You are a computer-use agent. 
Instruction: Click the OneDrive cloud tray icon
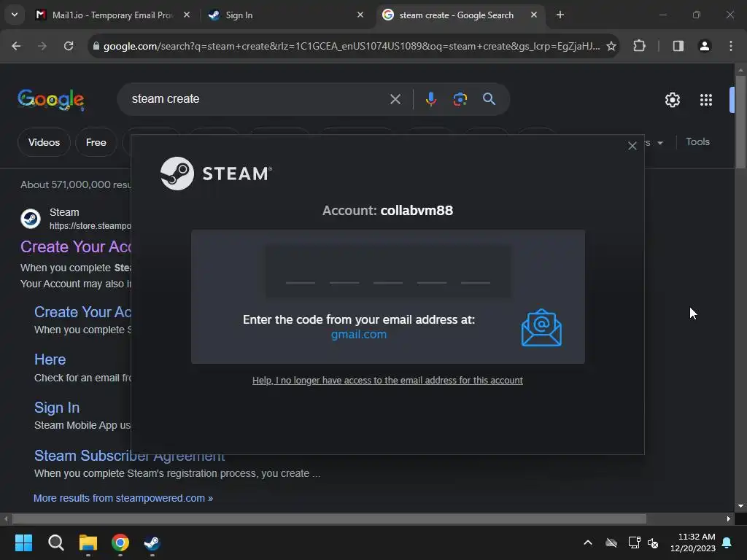pos(611,542)
